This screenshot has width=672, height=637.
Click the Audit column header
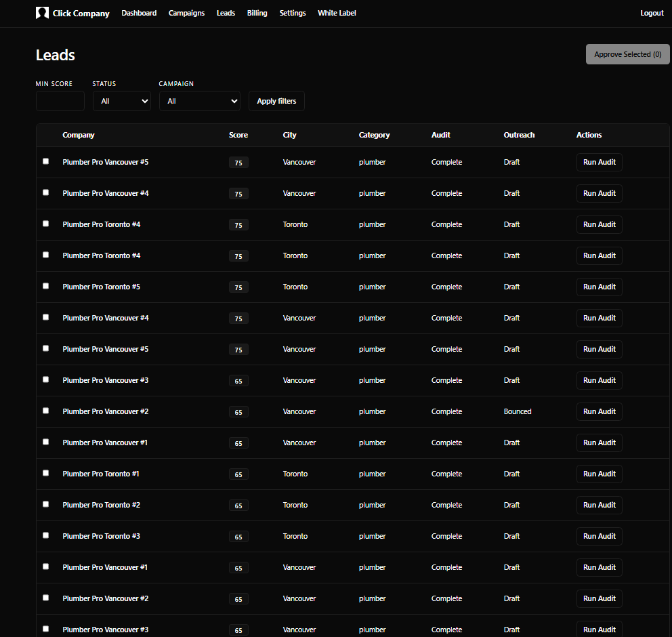440,135
